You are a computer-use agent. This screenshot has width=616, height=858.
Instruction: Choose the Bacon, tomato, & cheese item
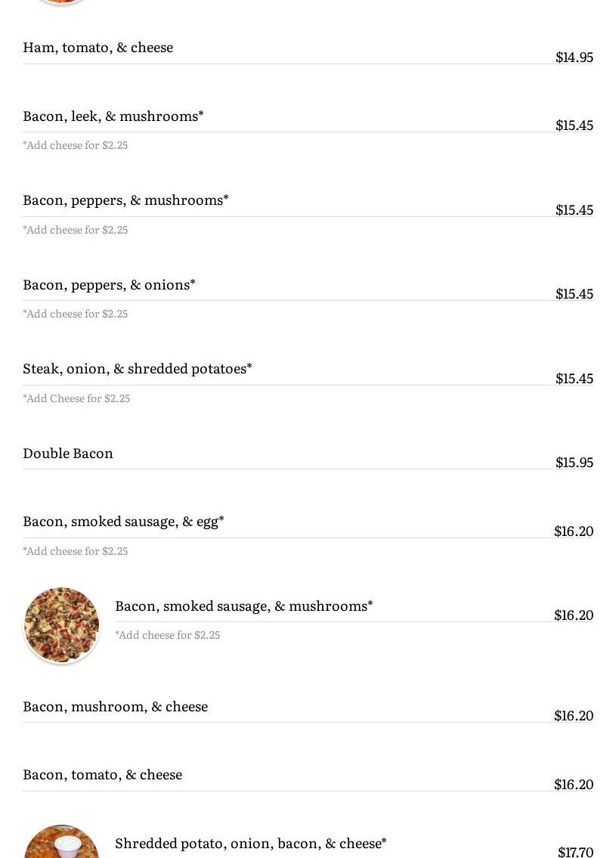(102, 775)
